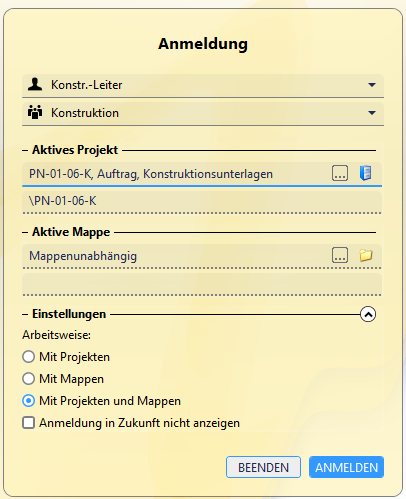Screen dimensions: 406x499
Task: Collapse the Einstellungen section chevron
Action: pyautogui.click(x=368, y=314)
